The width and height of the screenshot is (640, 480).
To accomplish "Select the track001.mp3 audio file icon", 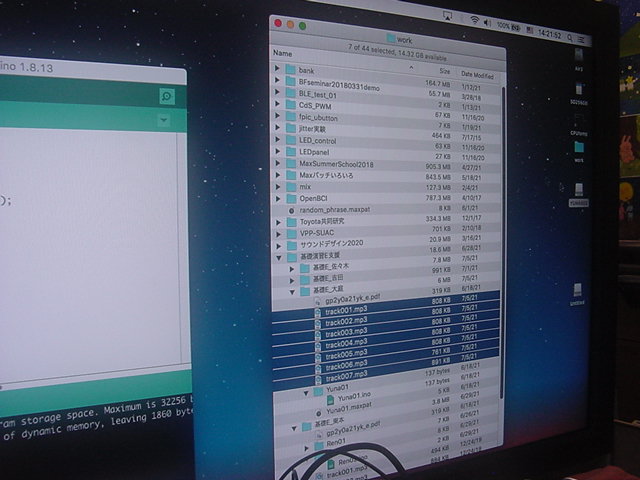I will point(318,313).
